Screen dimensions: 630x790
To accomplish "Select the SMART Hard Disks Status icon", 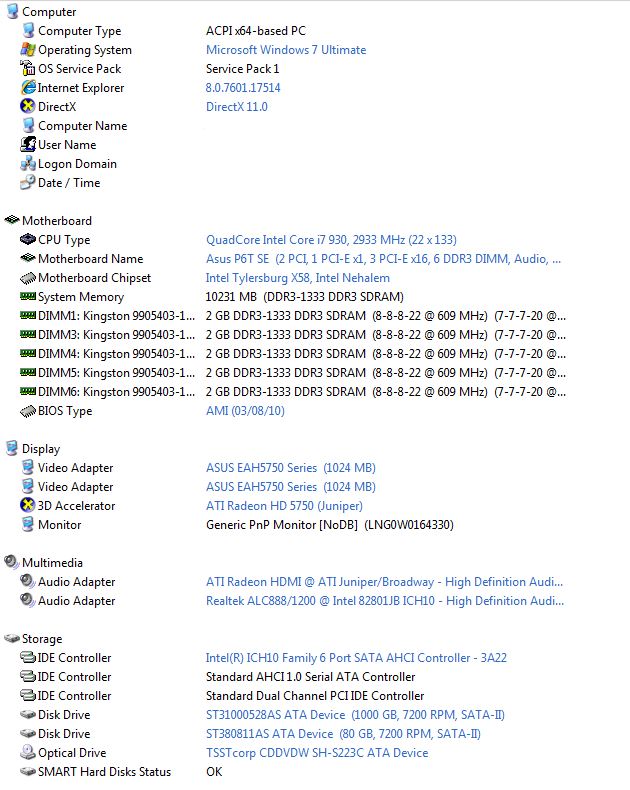I will 28,771.
